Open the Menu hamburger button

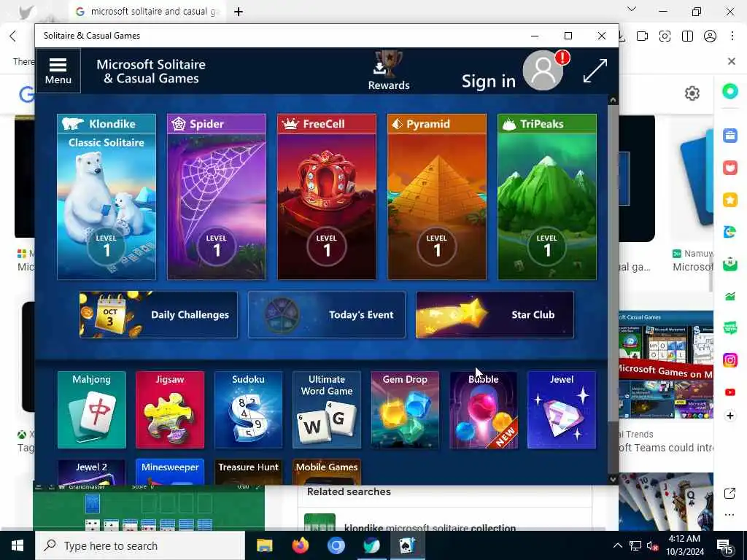click(58, 71)
